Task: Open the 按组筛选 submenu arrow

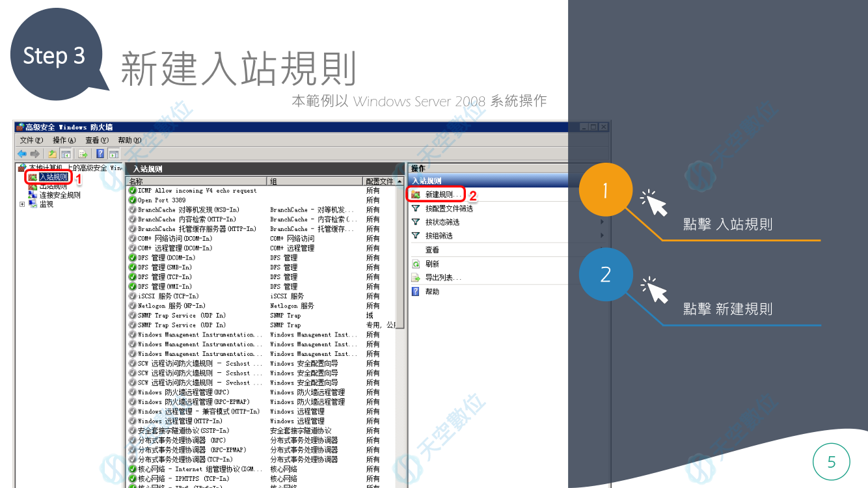Action: coord(602,235)
